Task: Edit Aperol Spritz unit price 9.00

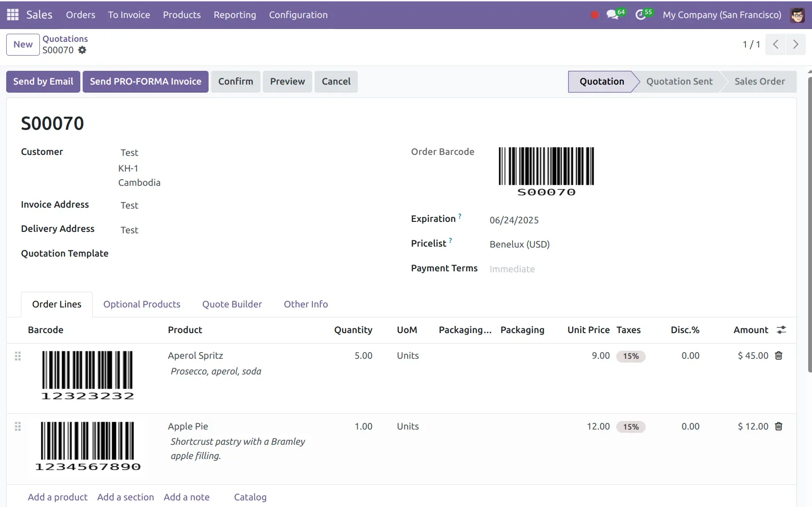Action: 601,355
